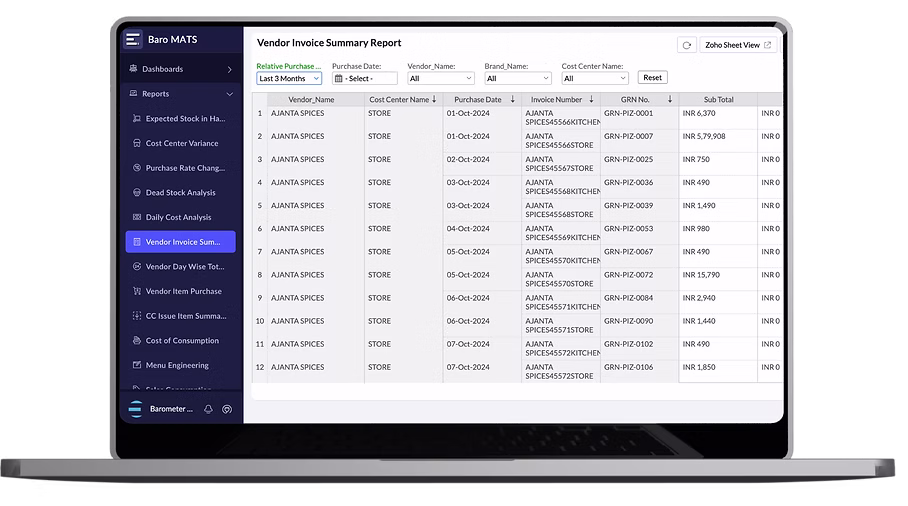Select GRN-PIZ-0053 cell
908x506 pixels.
pyautogui.click(x=639, y=233)
